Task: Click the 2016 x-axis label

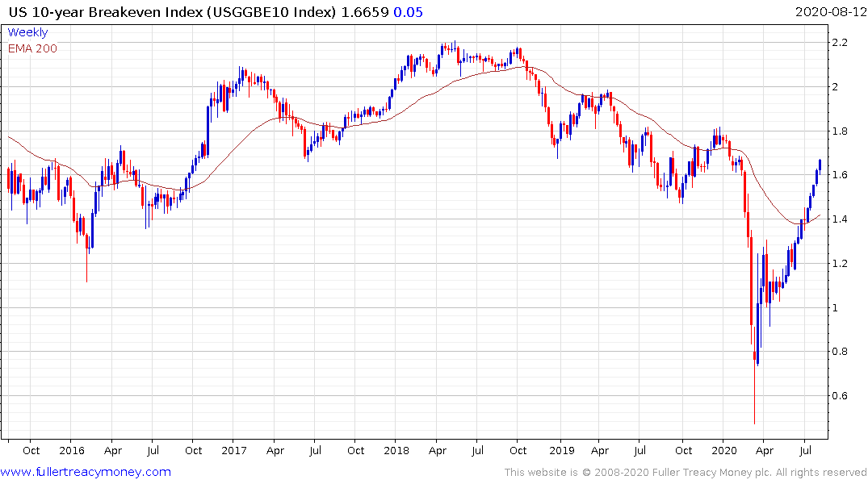Action: 71,450
